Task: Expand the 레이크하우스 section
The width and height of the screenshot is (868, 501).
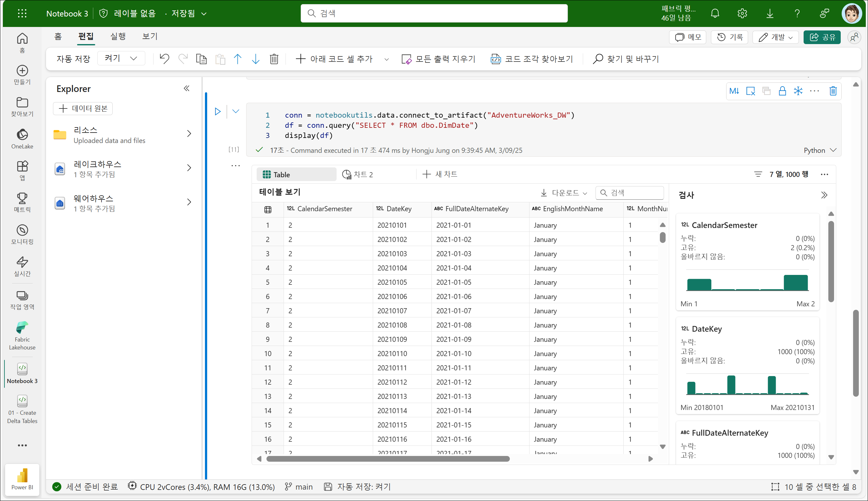Action: (189, 168)
